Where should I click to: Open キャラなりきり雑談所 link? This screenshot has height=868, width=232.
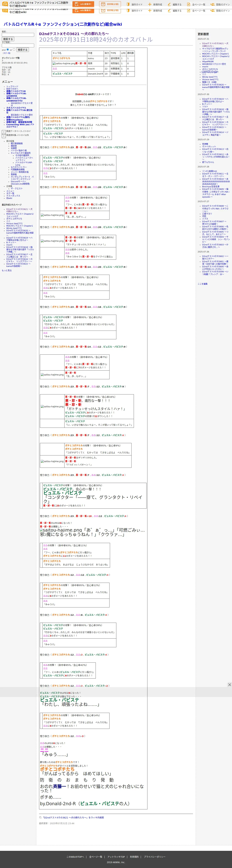pos(21,153)
